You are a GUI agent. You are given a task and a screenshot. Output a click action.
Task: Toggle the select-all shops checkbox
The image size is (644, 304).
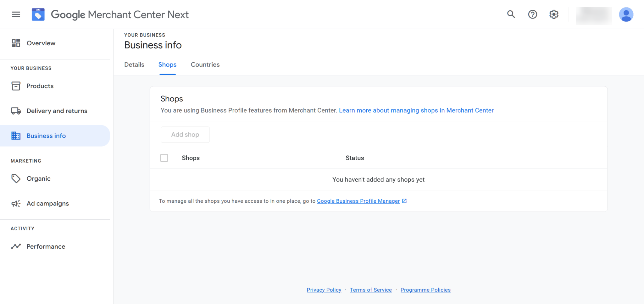tap(164, 158)
